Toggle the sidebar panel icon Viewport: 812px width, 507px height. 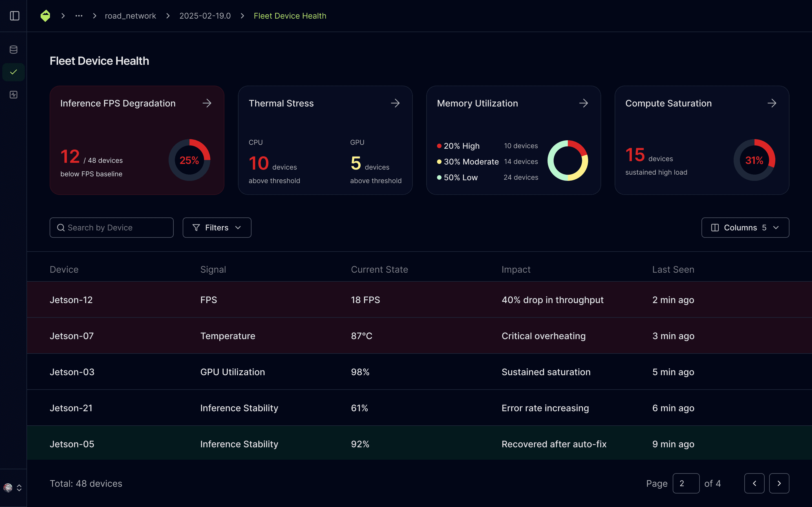tap(14, 16)
